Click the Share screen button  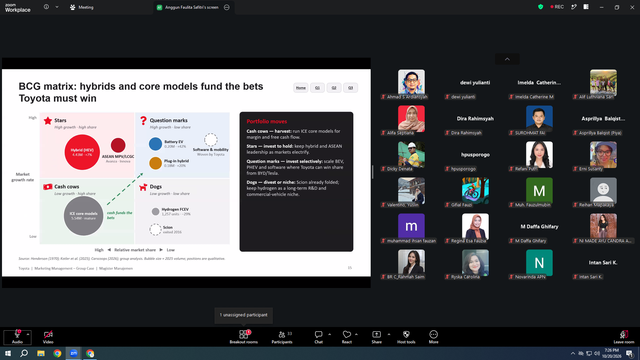point(376,337)
